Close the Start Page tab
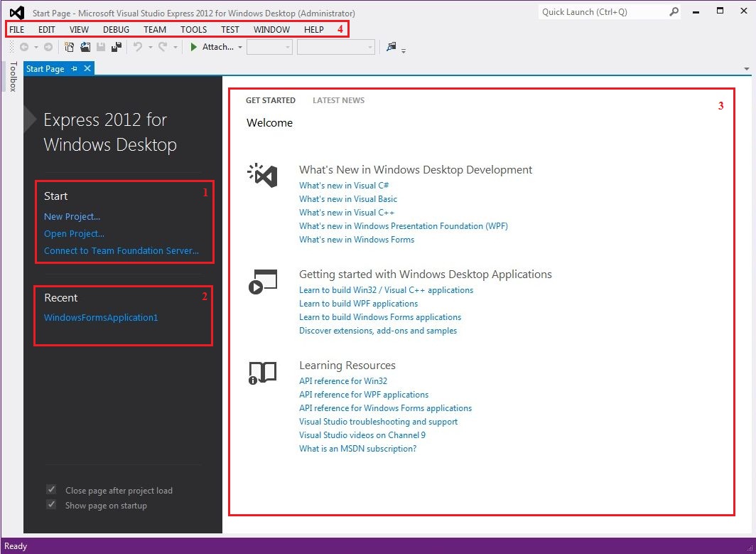This screenshot has height=554, width=756. tap(87, 69)
